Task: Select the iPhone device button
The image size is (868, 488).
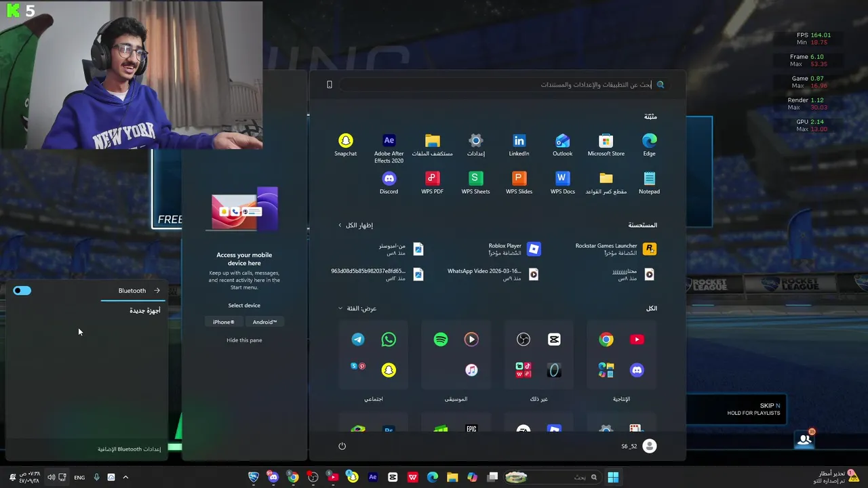Action: pos(223,322)
